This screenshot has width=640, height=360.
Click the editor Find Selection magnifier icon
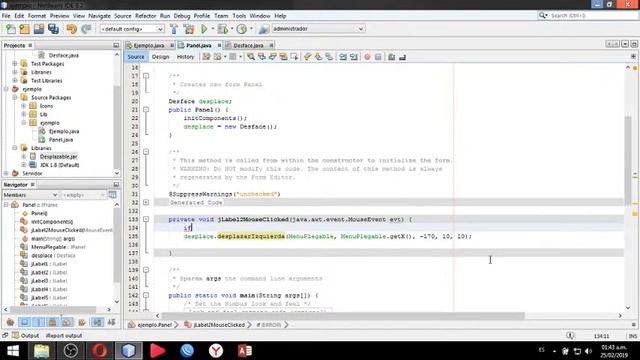tap(251, 57)
